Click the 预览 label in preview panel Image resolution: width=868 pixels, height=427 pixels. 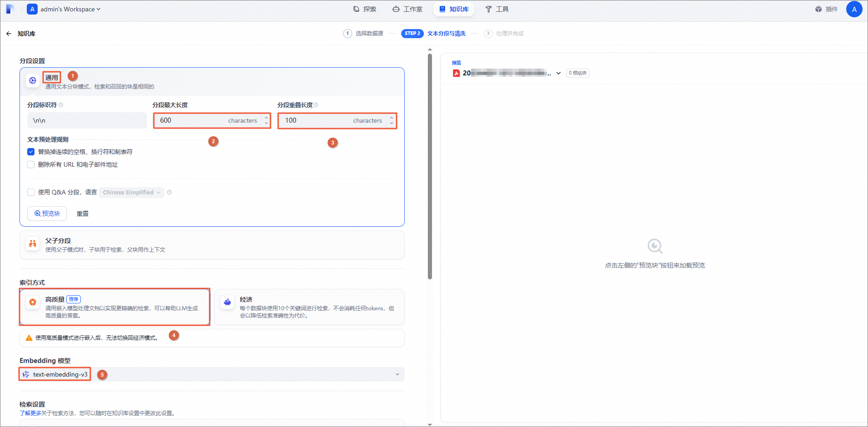(x=456, y=63)
